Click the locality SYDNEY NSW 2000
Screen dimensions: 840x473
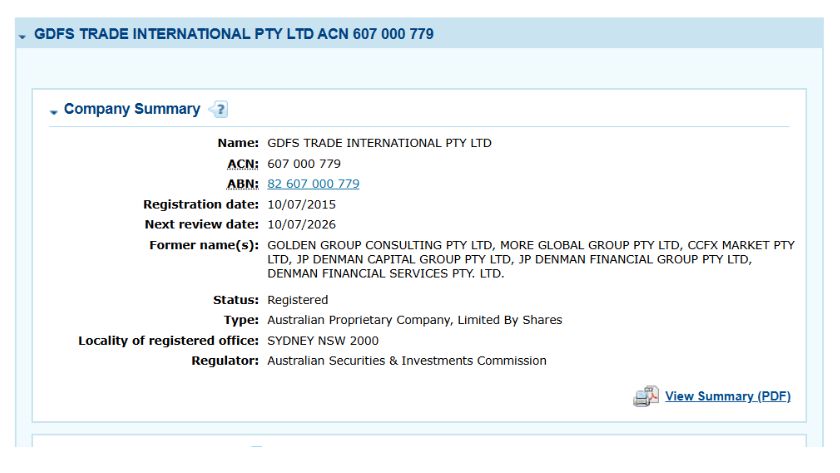click(x=323, y=340)
